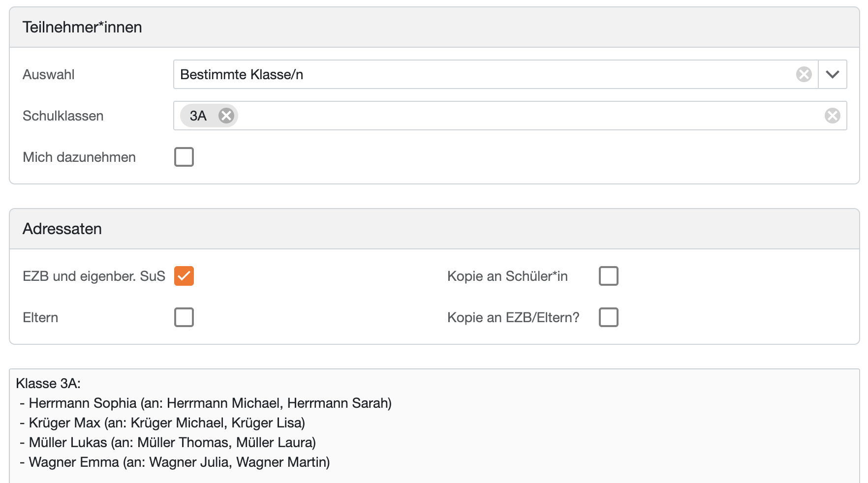Image resolution: width=868 pixels, height=483 pixels.
Task: Uncheck EZB und eigenber. SuS
Action: click(x=184, y=276)
